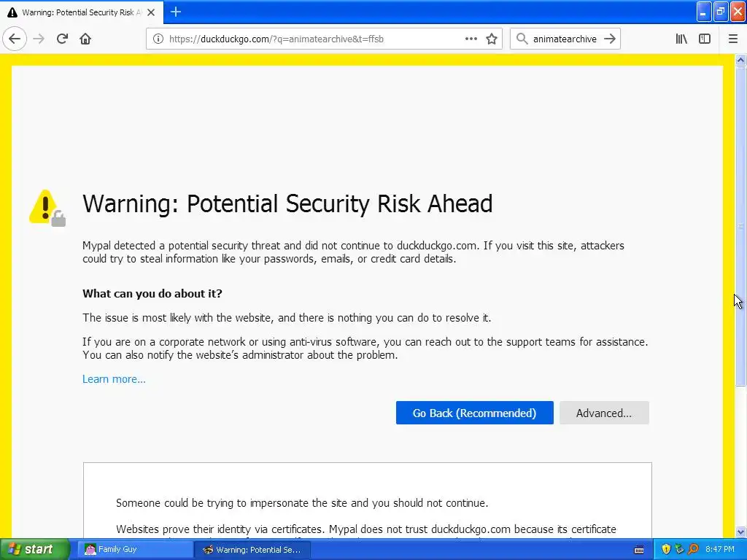Open page actions three-dot menu

point(471,39)
